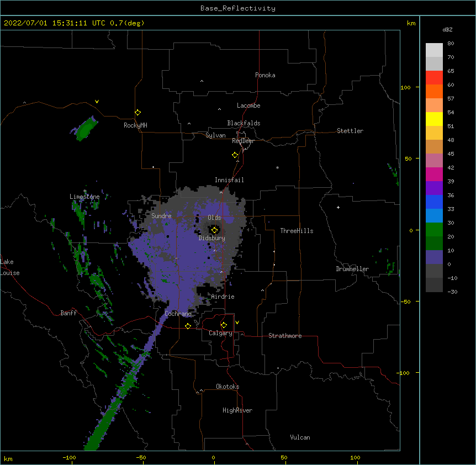
Task: Click the Drumheller city label
Action: pos(352,269)
